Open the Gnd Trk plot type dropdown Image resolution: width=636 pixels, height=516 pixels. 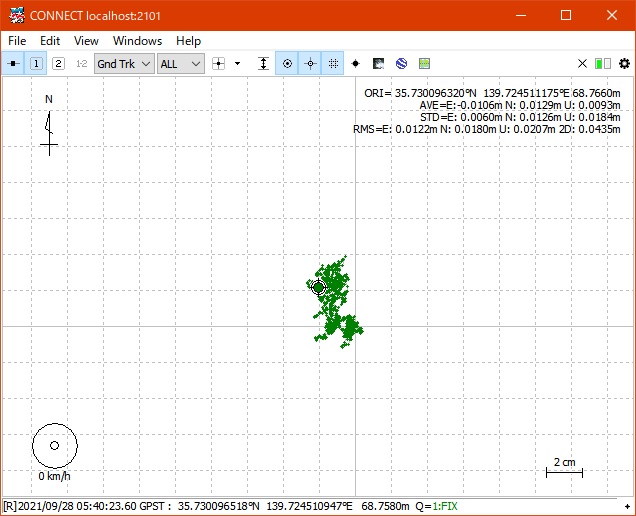(124, 63)
